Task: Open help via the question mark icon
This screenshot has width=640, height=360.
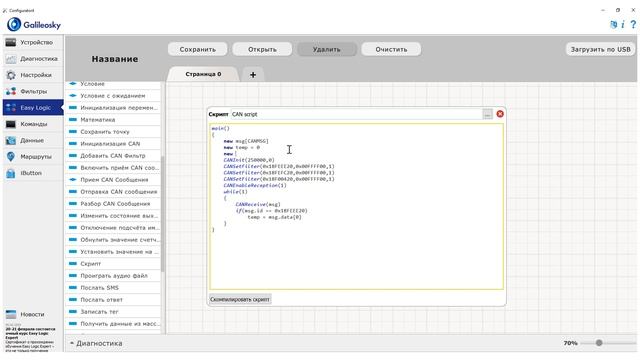Action: click(x=633, y=24)
